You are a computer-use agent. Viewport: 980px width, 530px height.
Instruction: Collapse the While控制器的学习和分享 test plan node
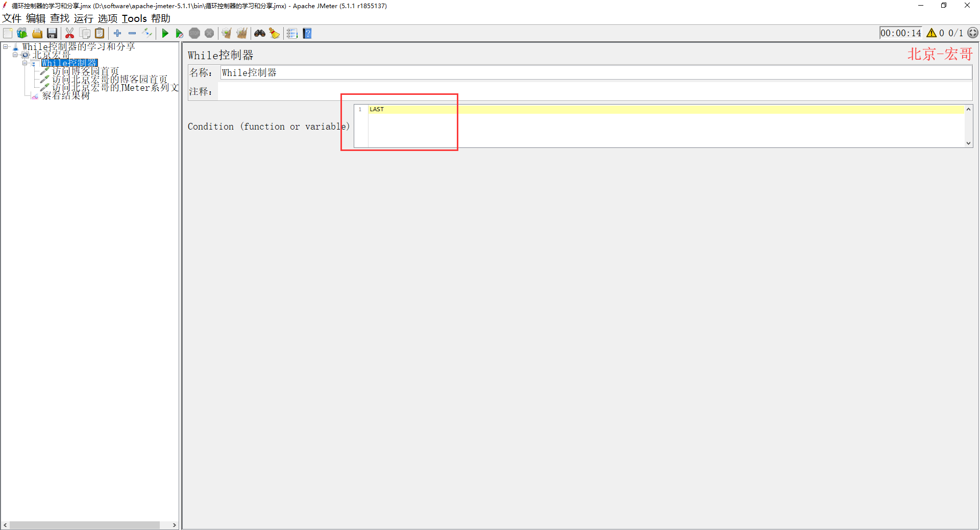click(6, 46)
